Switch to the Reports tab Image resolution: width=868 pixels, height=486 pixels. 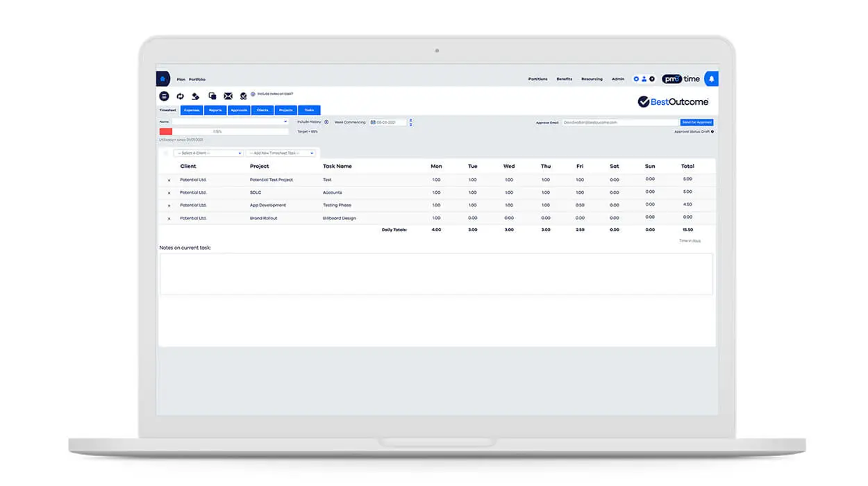(x=215, y=110)
